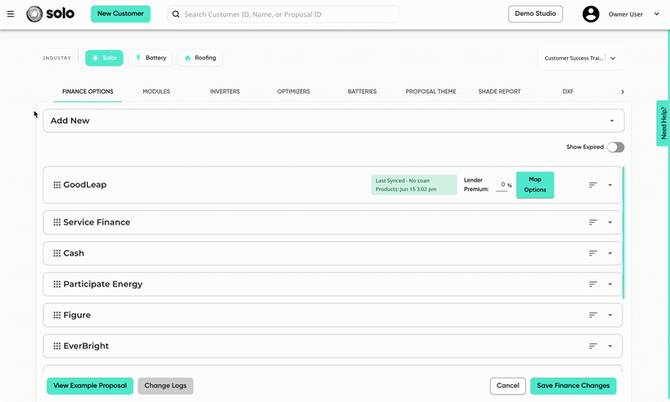
Task: Click the Service Finance drag handle icon
Action: click(x=57, y=222)
